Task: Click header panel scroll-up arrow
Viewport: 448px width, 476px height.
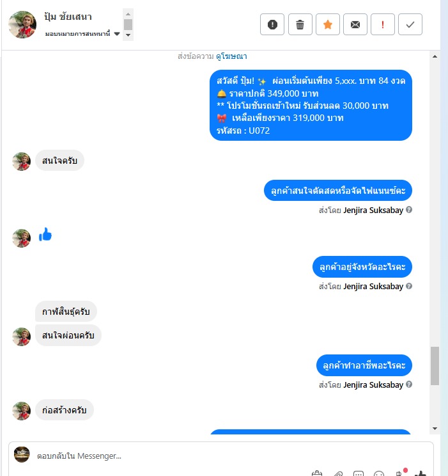Action: [x=128, y=14]
